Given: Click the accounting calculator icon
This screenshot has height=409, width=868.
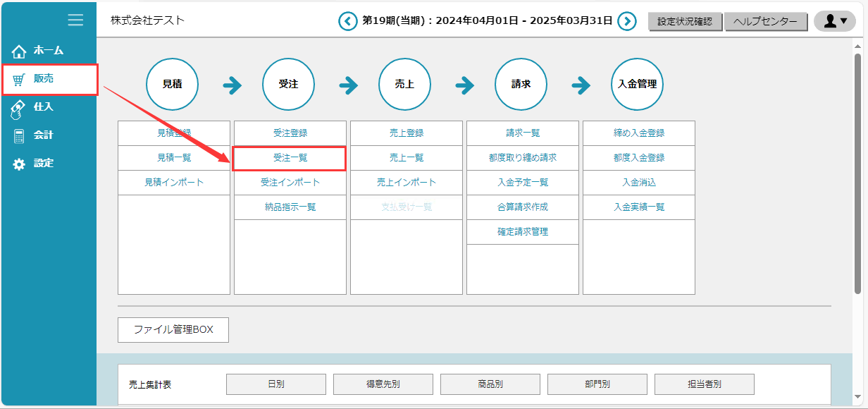Looking at the screenshot, I should coord(19,135).
